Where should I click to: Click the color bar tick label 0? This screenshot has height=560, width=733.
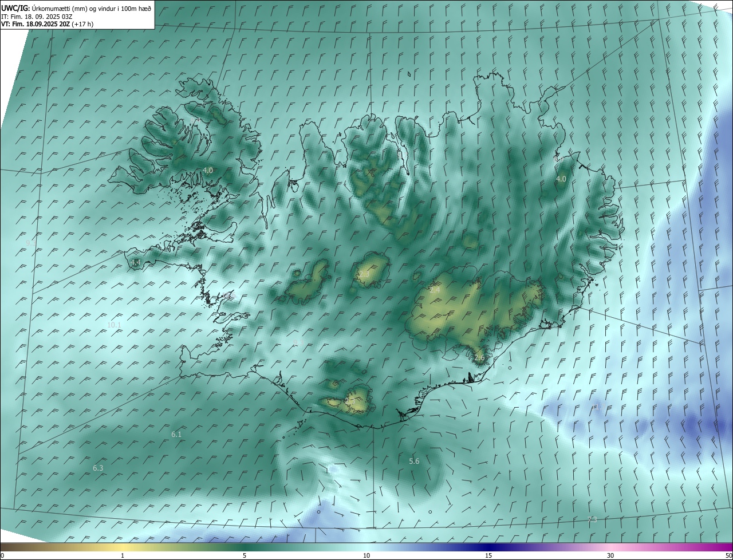coord(2,555)
